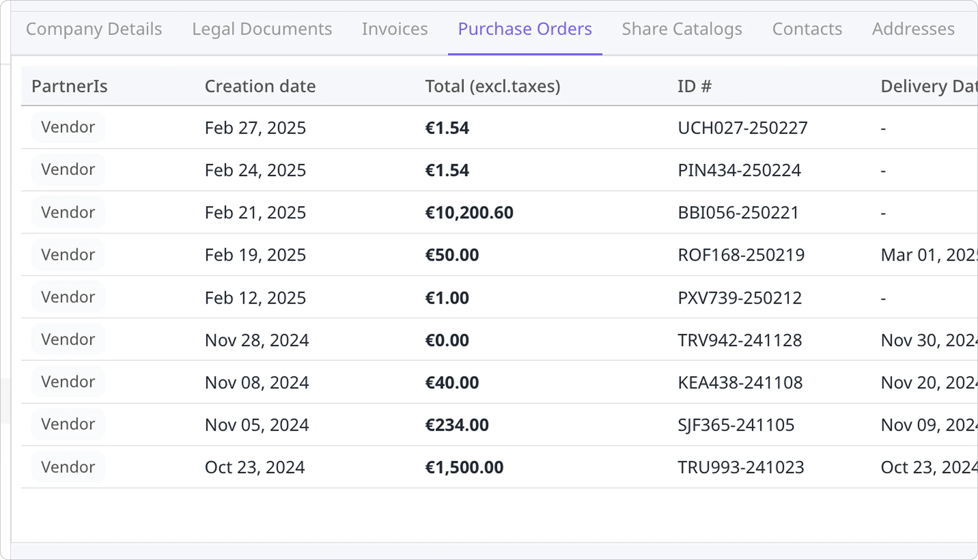Click the €50.00 total amount
The width and height of the screenshot is (978, 560).
pyautogui.click(x=452, y=255)
